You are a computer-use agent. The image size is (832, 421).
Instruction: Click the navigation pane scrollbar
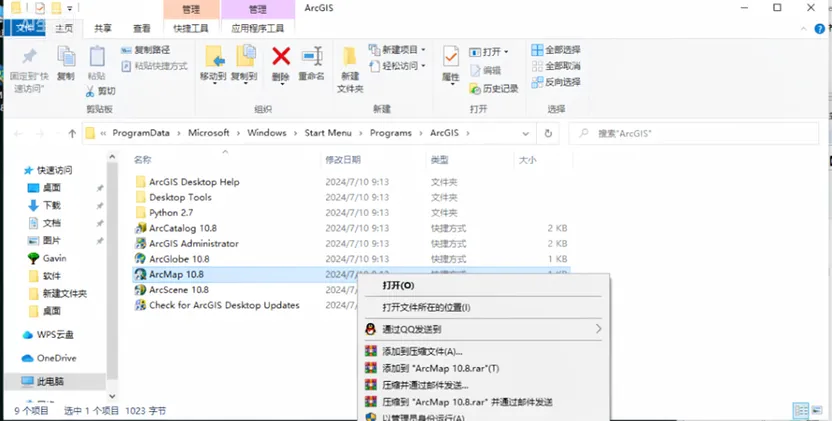pos(112,271)
